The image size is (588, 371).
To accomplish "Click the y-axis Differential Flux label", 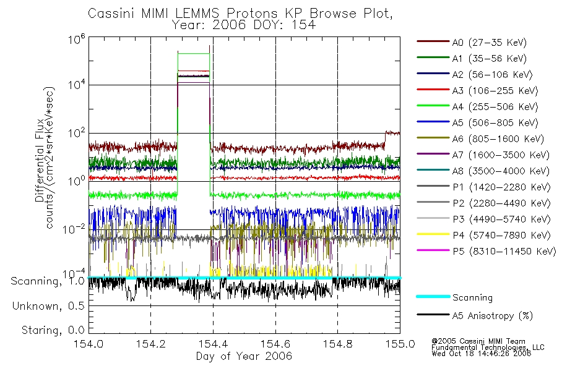I will [40, 160].
